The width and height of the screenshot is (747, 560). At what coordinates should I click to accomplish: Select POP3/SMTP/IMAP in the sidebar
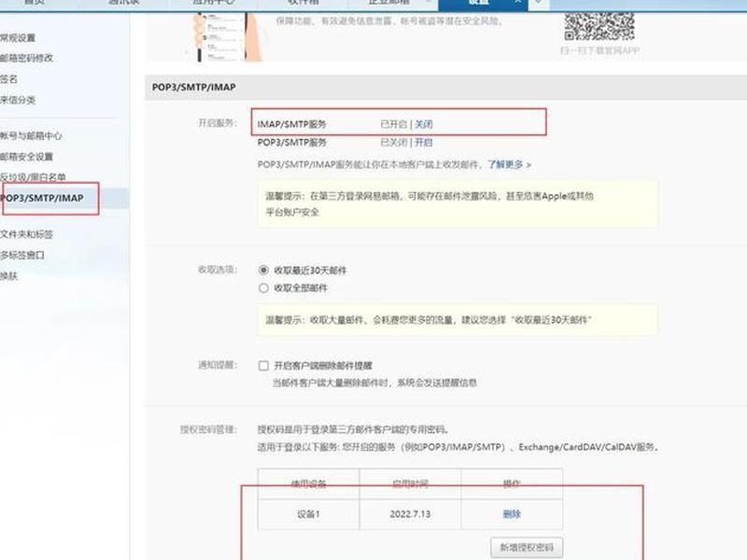tap(42, 198)
